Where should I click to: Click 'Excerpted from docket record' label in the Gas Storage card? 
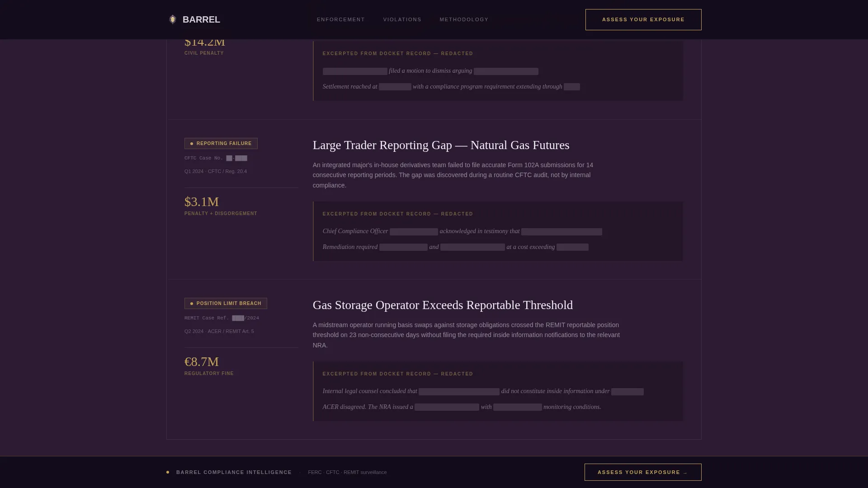[x=398, y=374]
